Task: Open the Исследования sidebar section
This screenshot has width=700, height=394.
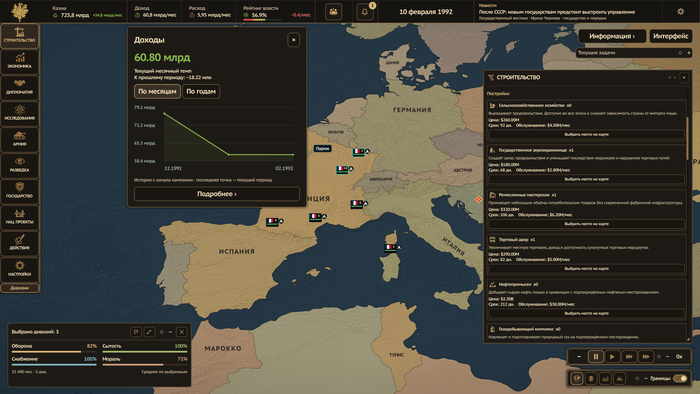Action: (20, 113)
